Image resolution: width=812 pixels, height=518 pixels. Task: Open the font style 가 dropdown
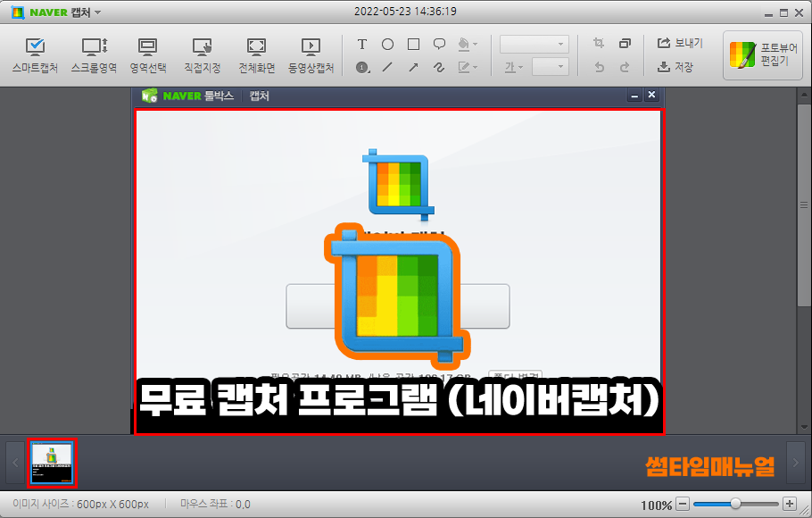[x=514, y=67]
